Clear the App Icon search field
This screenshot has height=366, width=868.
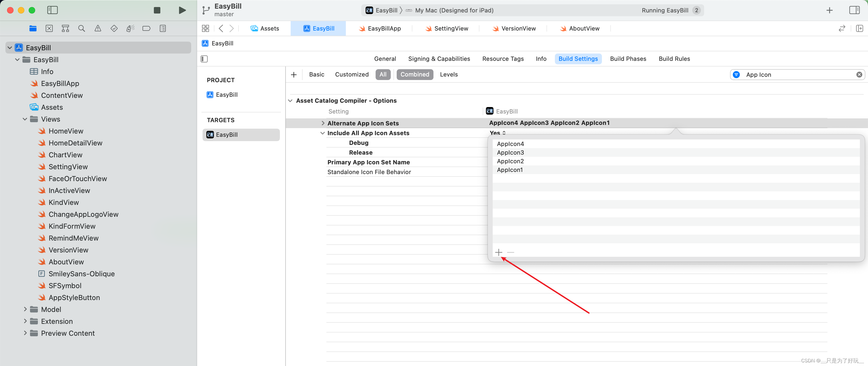point(859,74)
